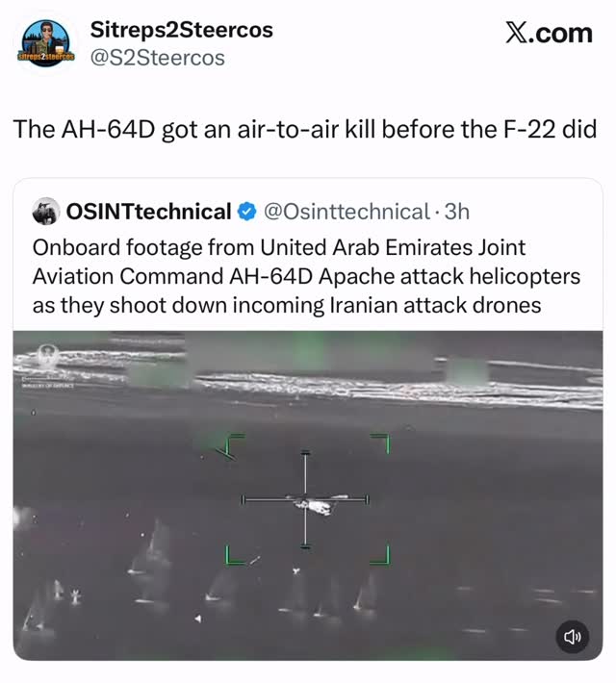Click the blue verified badge next to OSINTtechnical

tap(246, 212)
